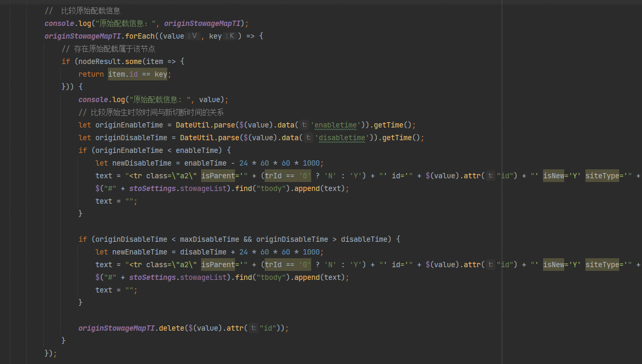Click the K type hint after key
The width and height of the screenshot is (642, 364).
[x=230, y=36]
